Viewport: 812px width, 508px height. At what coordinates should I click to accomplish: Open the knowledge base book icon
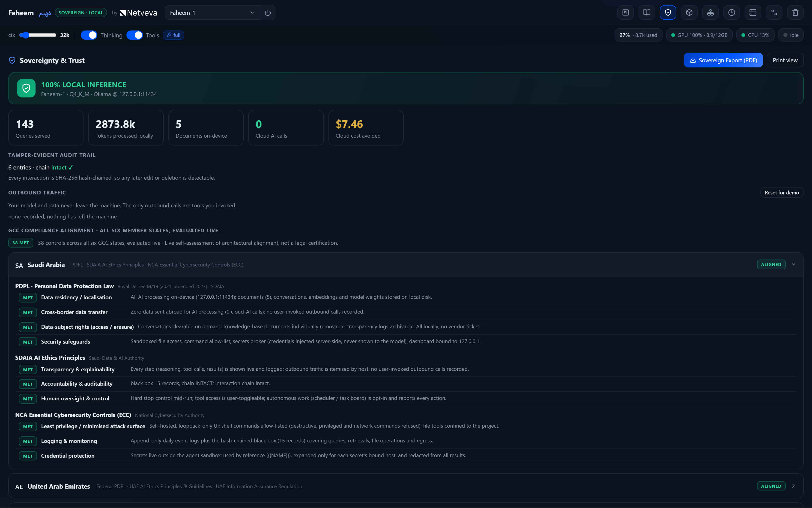pyautogui.click(x=647, y=12)
